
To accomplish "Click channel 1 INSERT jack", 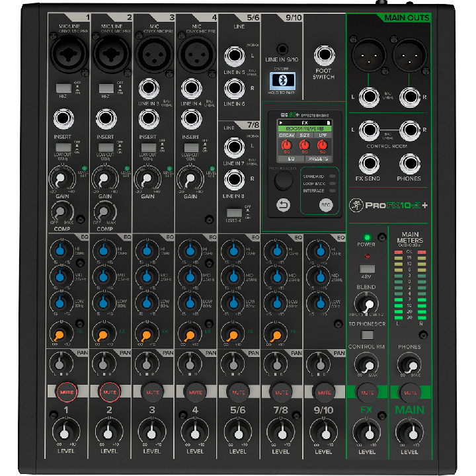I will [x=63, y=119].
